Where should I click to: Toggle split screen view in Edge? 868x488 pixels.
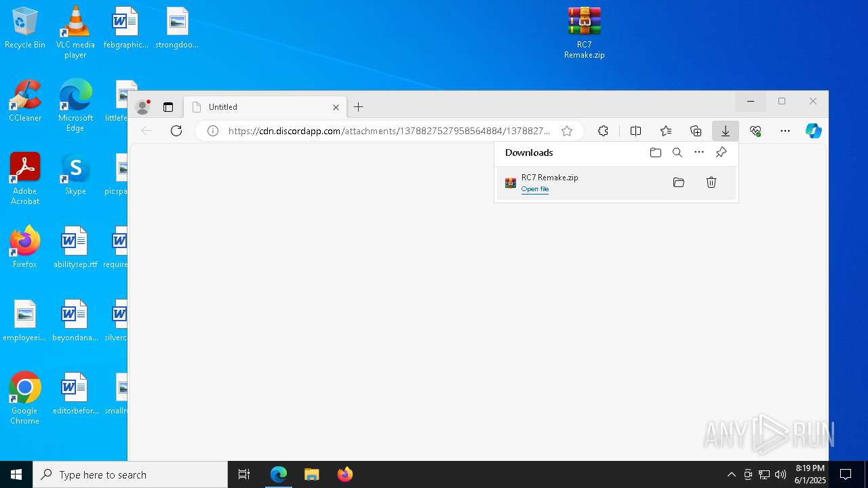pyautogui.click(x=636, y=131)
